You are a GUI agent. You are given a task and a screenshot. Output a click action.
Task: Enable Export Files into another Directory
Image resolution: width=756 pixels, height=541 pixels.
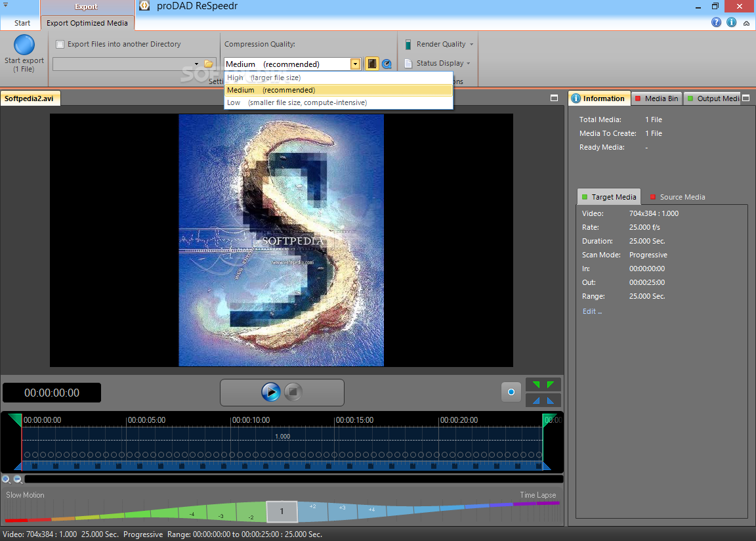click(x=60, y=45)
